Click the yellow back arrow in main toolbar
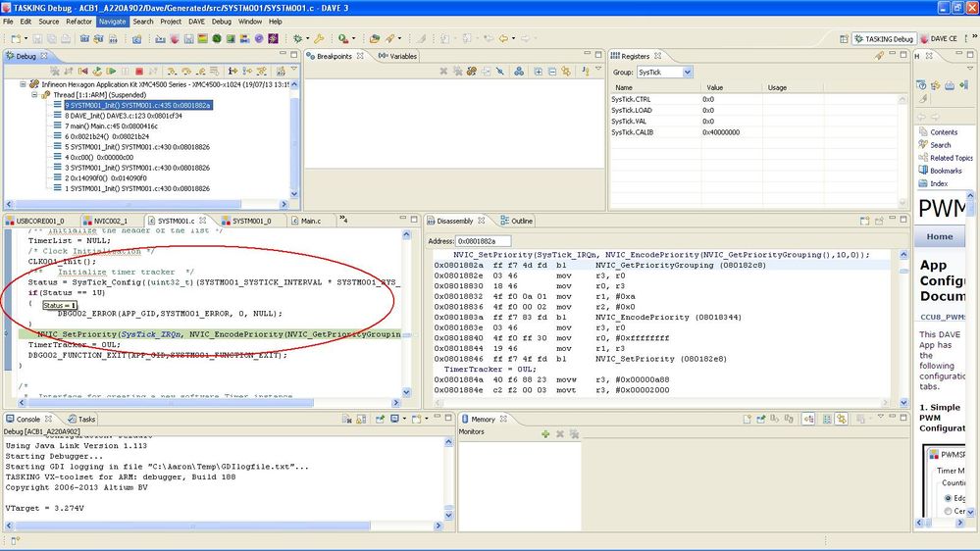 503,39
